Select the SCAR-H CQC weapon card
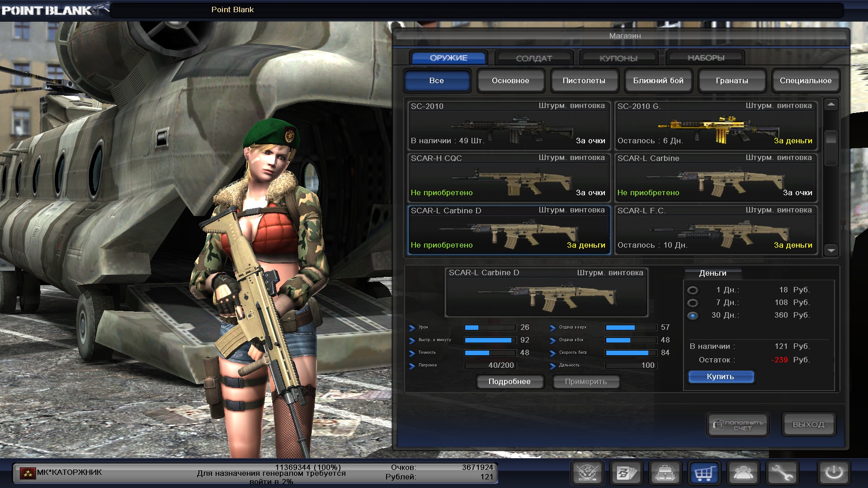This screenshot has width=868, height=488. (509, 178)
